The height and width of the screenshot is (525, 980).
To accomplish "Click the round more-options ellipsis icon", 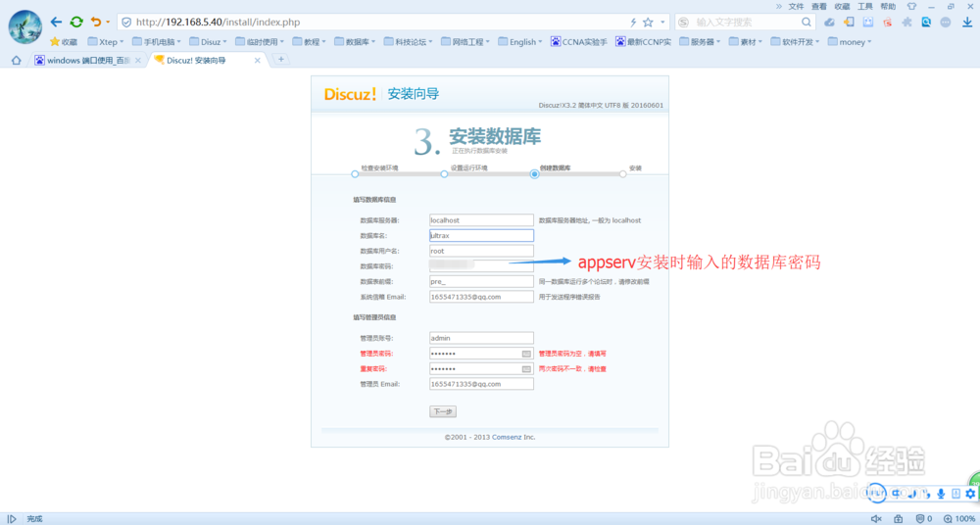I will (x=946, y=22).
